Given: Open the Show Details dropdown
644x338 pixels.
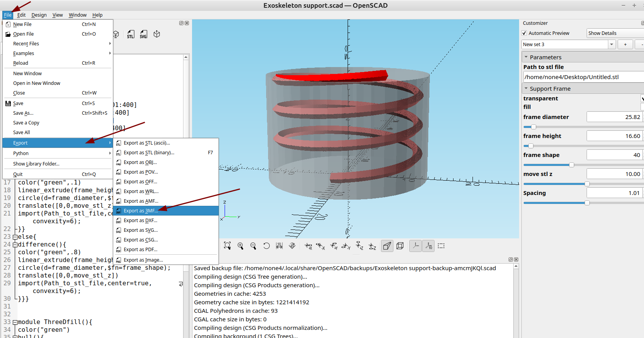Looking at the screenshot, I should click(615, 33).
